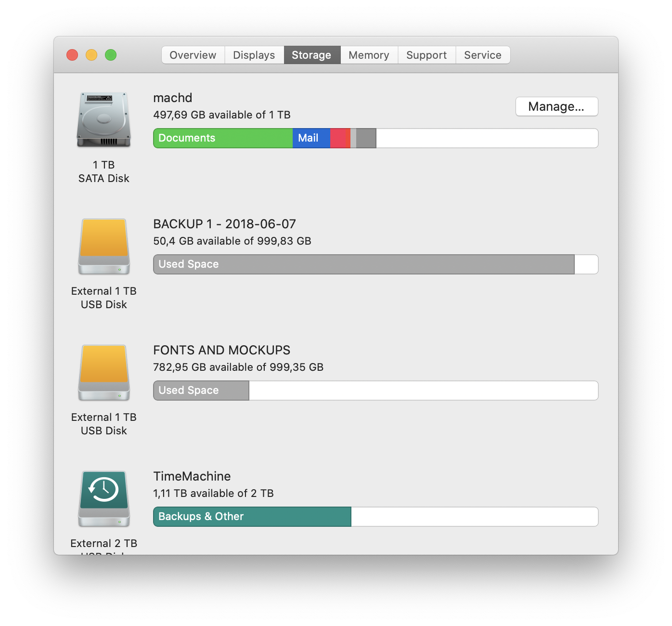Click the FONTS AND MOCKUPS drive icon
The height and width of the screenshot is (626, 672).
pyautogui.click(x=104, y=373)
